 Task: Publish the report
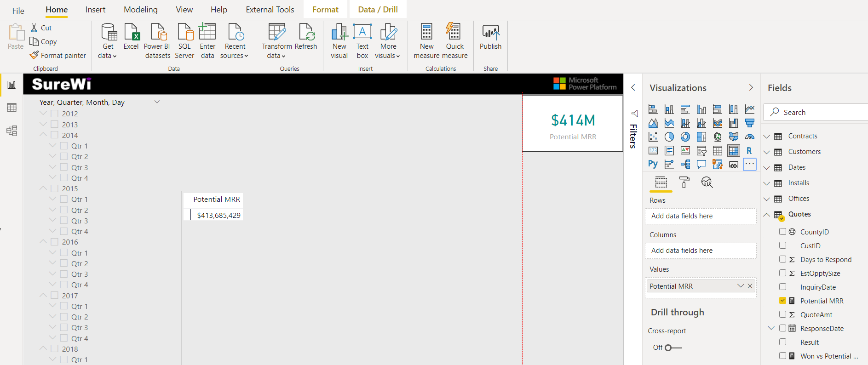[491, 36]
